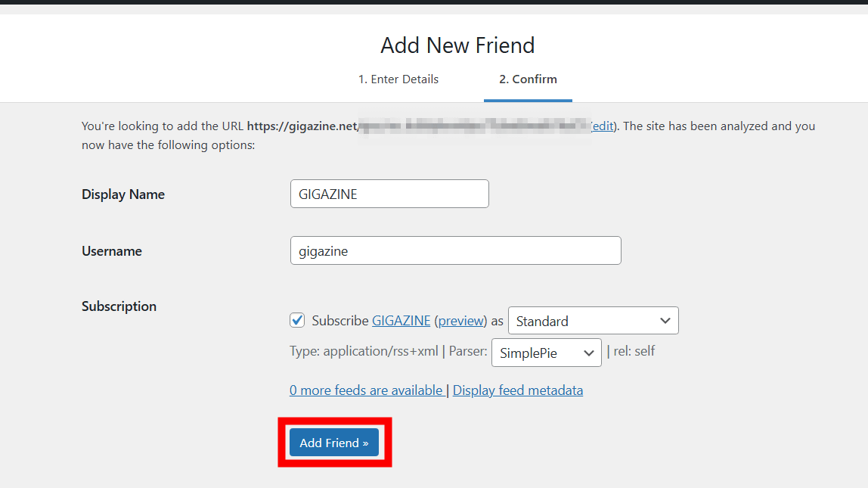
Task: Click the 0 more feeds are available link
Action: tap(366, 390)
